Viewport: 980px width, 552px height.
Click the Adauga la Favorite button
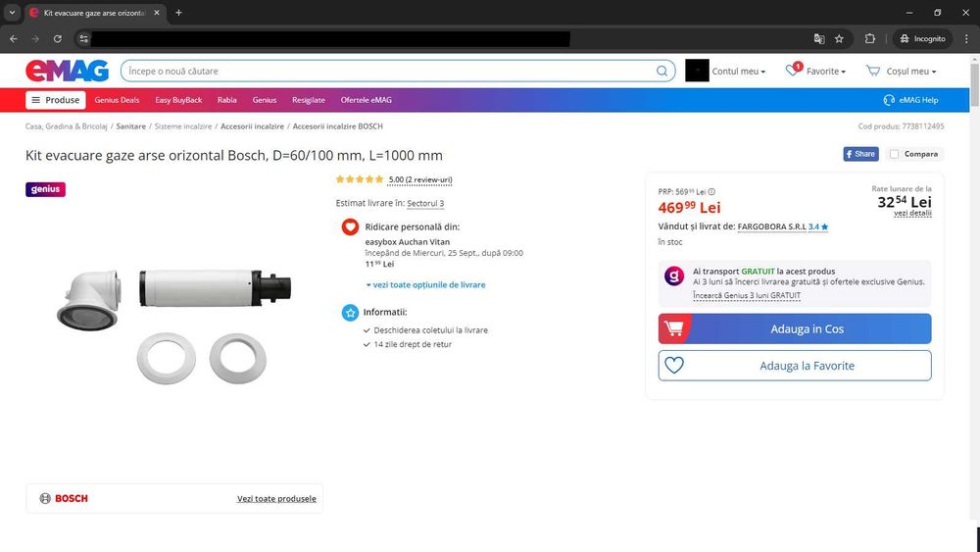tap(795, 366)
